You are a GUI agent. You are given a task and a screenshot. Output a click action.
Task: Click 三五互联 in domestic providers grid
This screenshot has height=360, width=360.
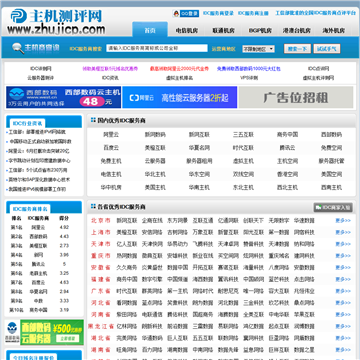243,135
